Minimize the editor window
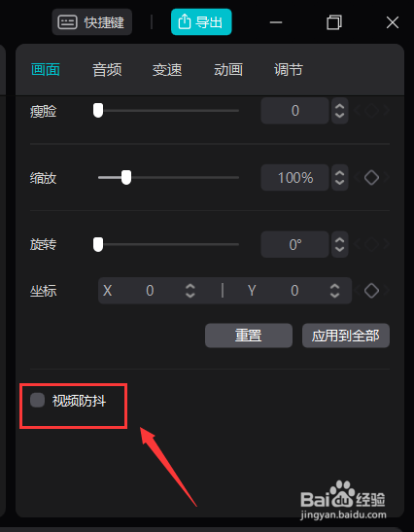Screen dimensions: 414x532 coord(276,22)
